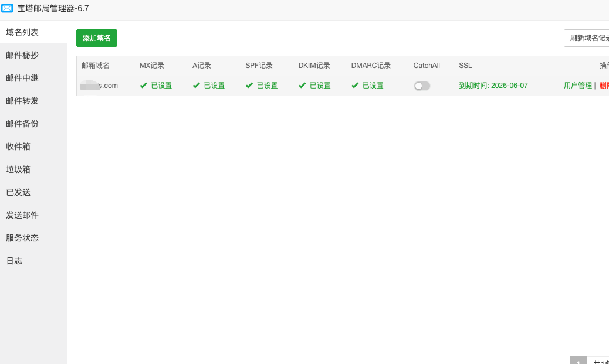The width and height of the screenshot is (609, 364).
Task: Open the 邮件秘抄 sidebar item
Action: [x=22, y=55]
